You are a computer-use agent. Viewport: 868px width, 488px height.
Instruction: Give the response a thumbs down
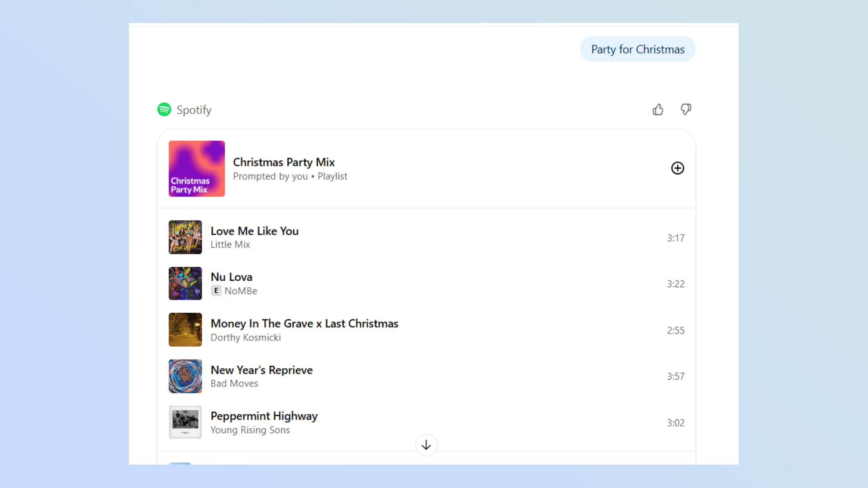pyautogui.click(x=686, y=110)
